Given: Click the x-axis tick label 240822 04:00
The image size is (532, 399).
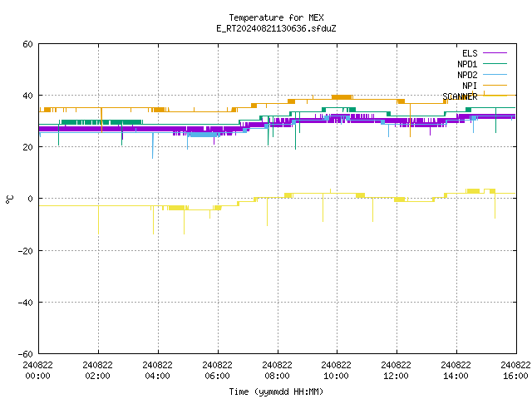Looking at the screenshot, I should [157, 371].
